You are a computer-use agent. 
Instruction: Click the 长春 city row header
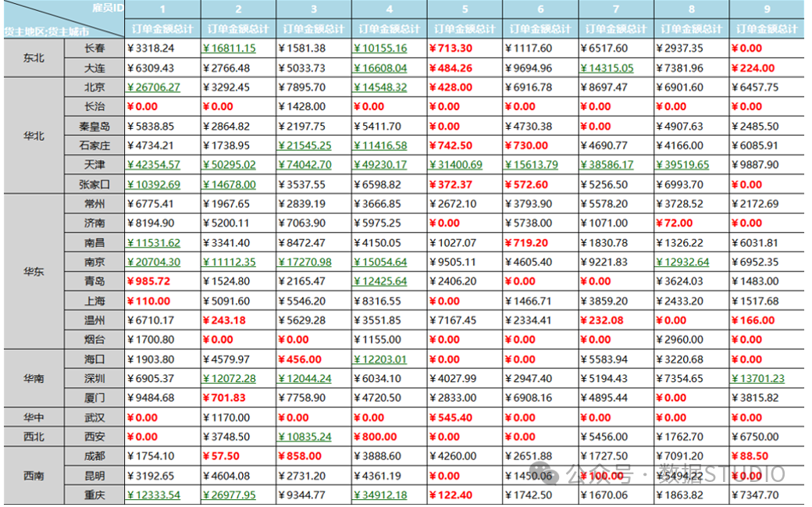[x=94, y=48]
